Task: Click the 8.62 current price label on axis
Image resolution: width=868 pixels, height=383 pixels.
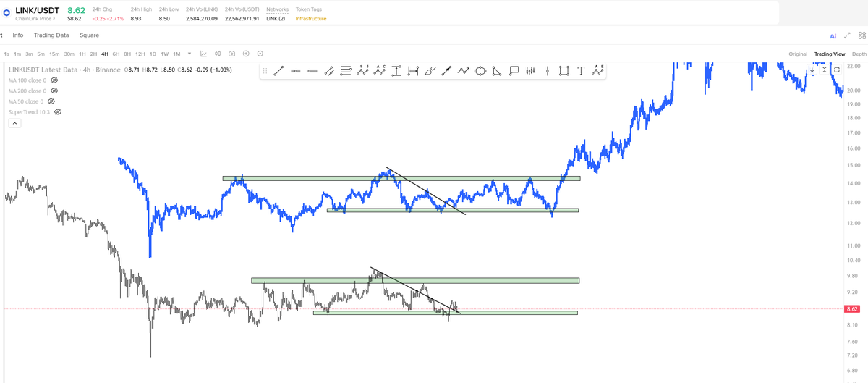Action: [854, 309]
